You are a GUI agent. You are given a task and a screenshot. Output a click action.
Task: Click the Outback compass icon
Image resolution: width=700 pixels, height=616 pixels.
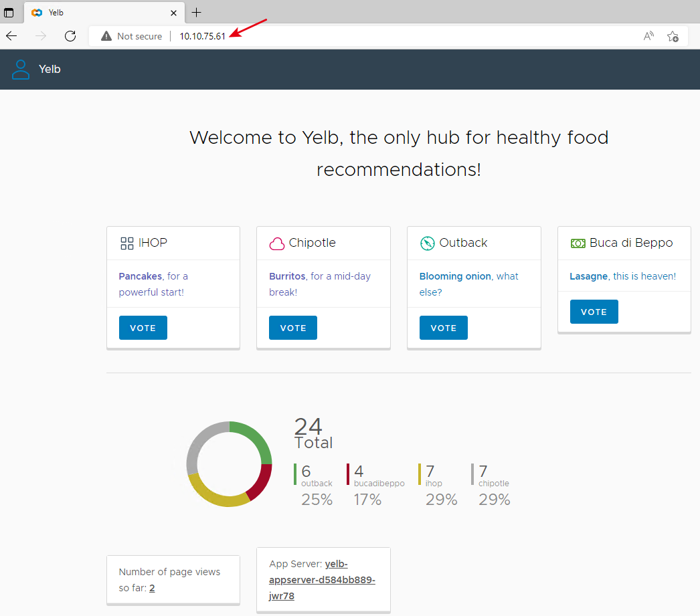click(x=427, y=243)
